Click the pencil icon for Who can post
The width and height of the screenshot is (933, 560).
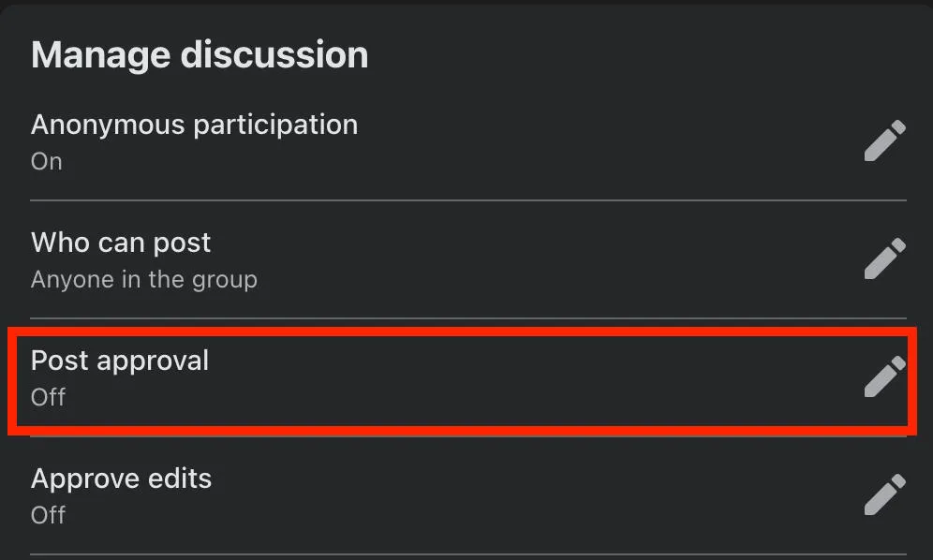pos(885,258)
